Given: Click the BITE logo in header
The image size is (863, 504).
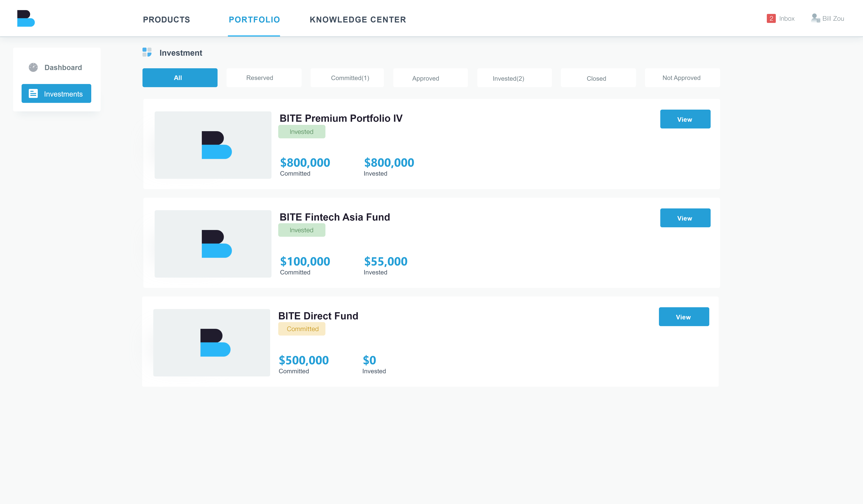Looking at the screenshot, I should [26, 18].
